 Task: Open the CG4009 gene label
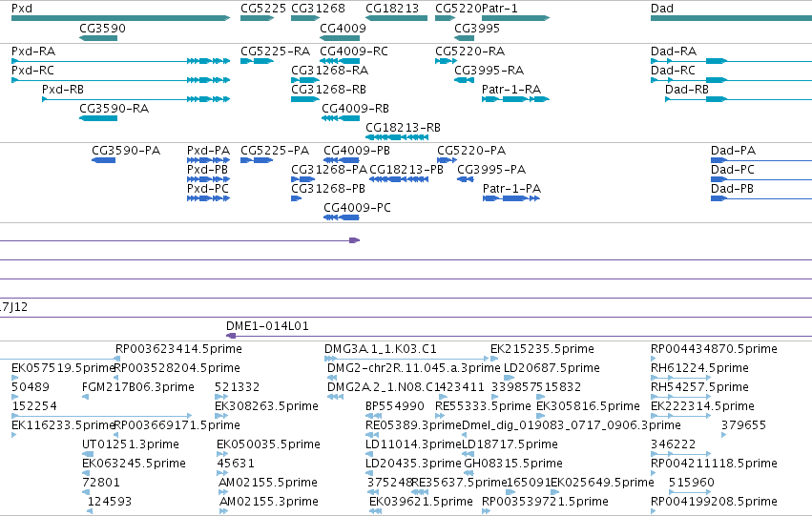pyautogui.click(x=343, y=29)
